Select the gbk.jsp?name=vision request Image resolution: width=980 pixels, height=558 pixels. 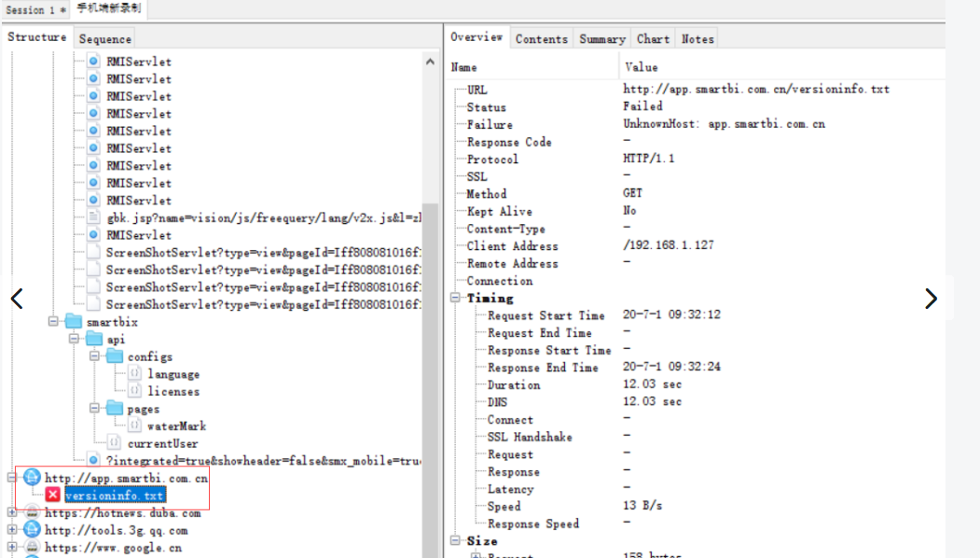[264, 217]
